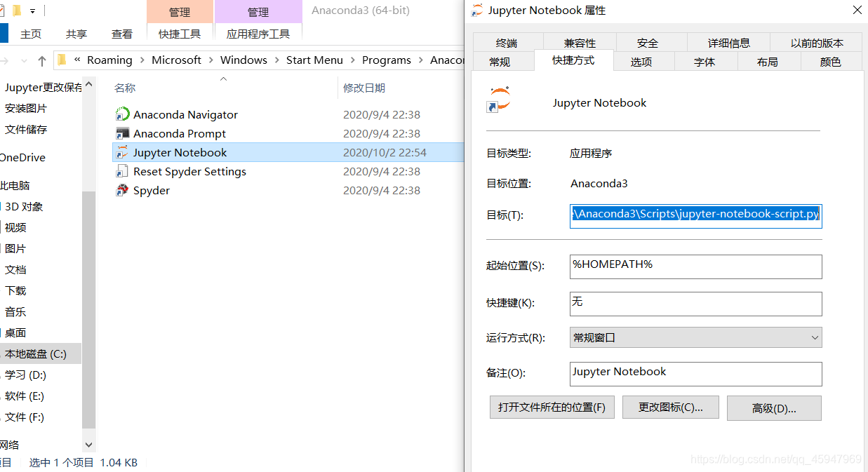Select 学习 (D:) drive
The image size is (868, 472).
click(25, 375)
